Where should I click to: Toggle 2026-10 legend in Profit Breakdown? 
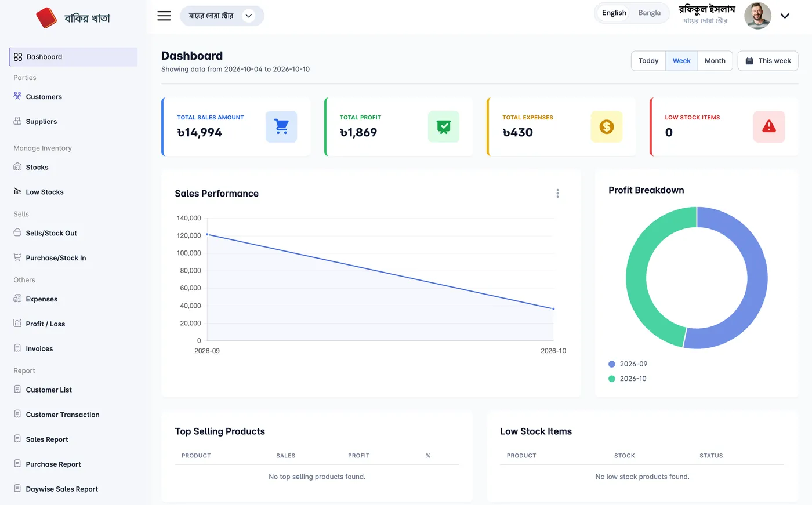(x=627, y=379)
